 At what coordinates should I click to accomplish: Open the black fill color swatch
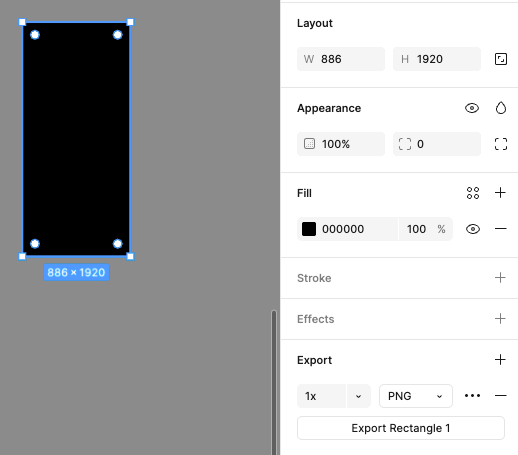point(309,229)
